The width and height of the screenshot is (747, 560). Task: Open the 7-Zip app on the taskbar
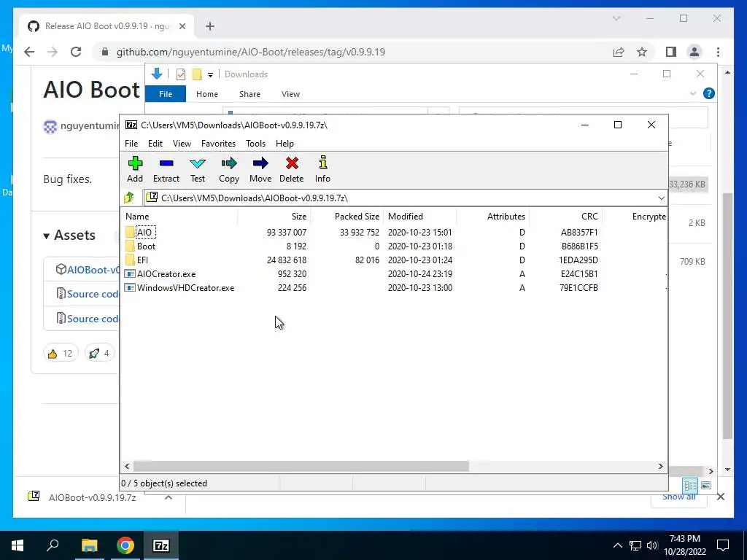click(161, 545)
